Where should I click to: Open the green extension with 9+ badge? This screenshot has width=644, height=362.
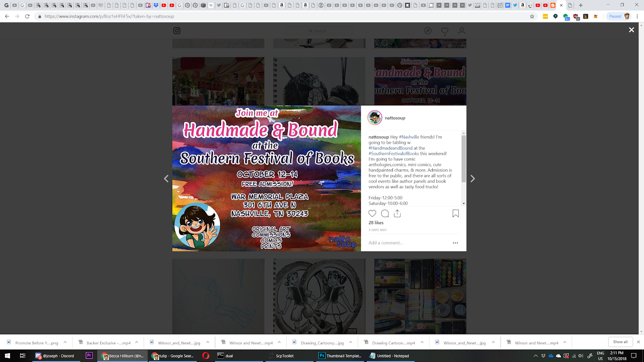566,17
